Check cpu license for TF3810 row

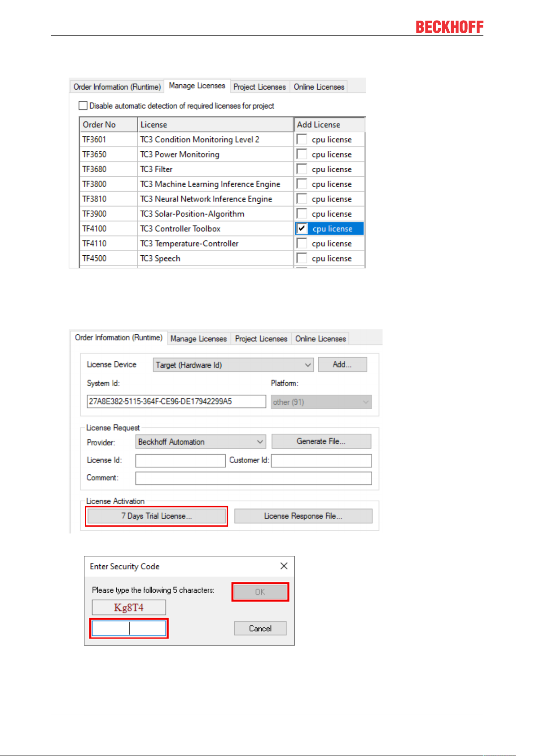302,198
